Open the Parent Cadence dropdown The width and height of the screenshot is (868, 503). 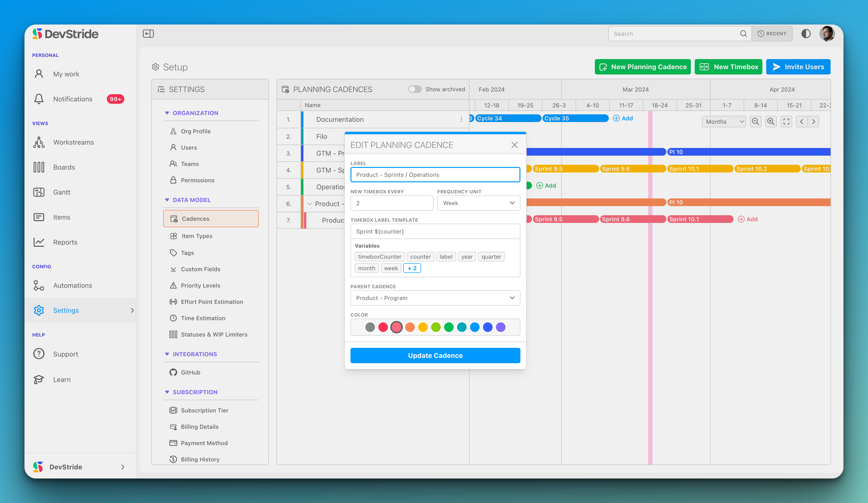435,298
